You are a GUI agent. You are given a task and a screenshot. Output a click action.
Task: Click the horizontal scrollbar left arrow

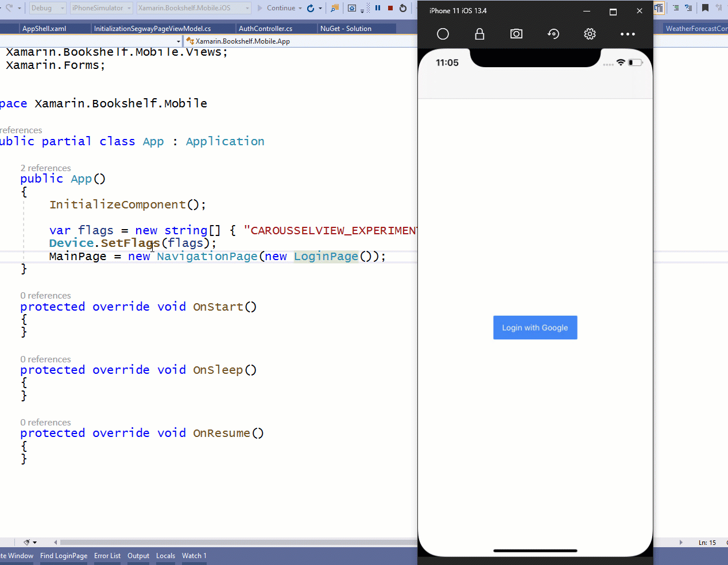(55, 542)
